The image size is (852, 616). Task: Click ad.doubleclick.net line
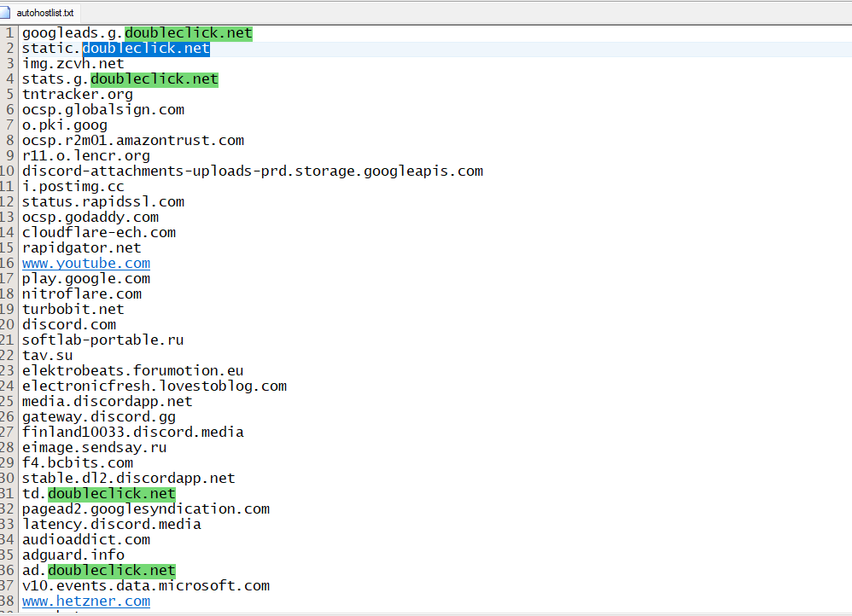(x=99, y=571)
